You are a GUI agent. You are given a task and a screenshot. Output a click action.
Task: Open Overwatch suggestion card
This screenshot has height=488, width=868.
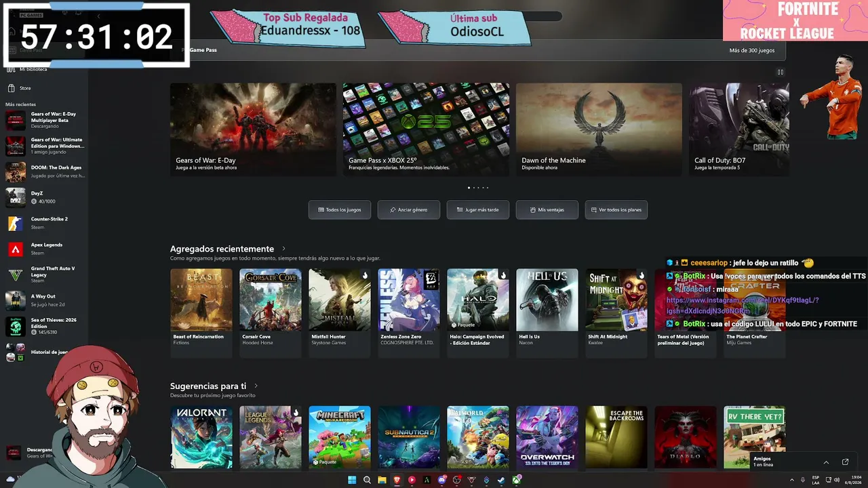547,437
